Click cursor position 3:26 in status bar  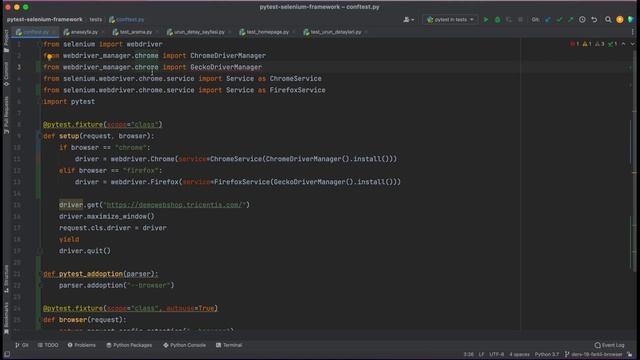[468, 355]
